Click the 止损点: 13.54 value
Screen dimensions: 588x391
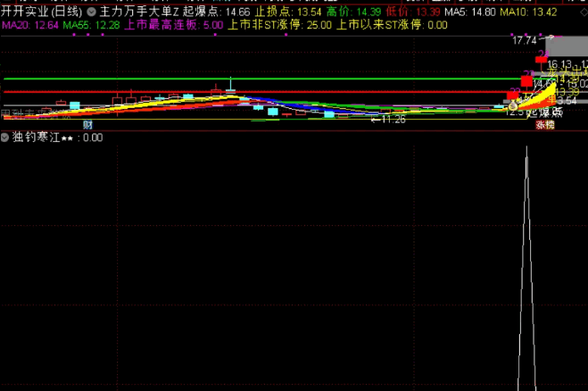(x=288, y=12)
